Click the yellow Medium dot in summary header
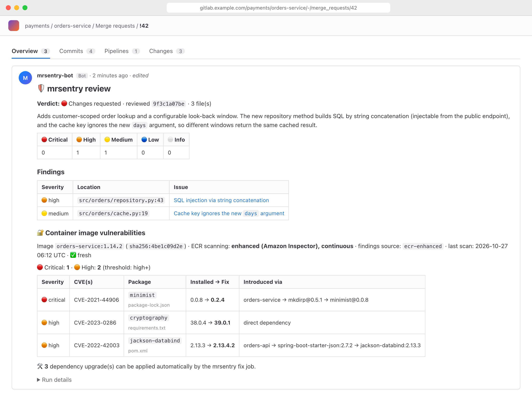The width and height of the screenshot is (532, 420). pyautogui.click(x=107, y=140)
